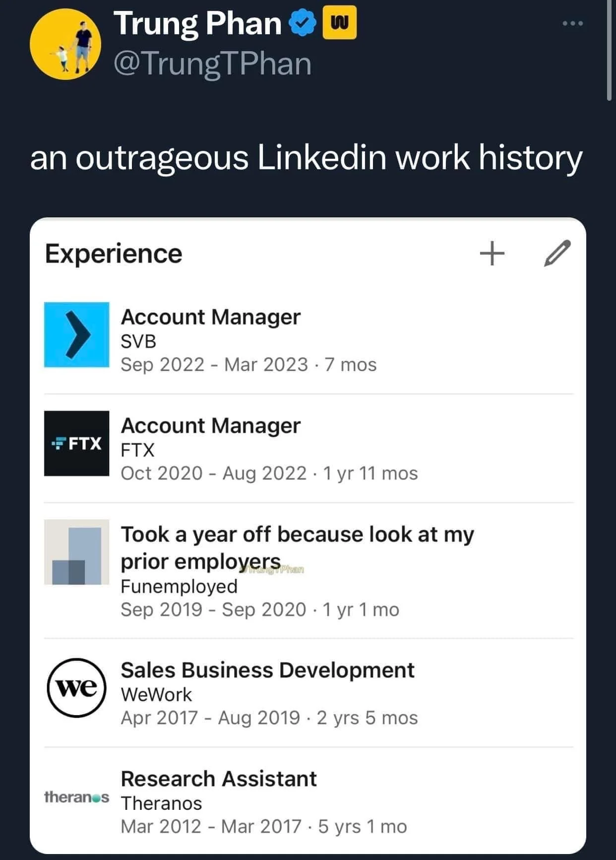
Task: Click the Trung Phan display name
Action: coord(197,23)
